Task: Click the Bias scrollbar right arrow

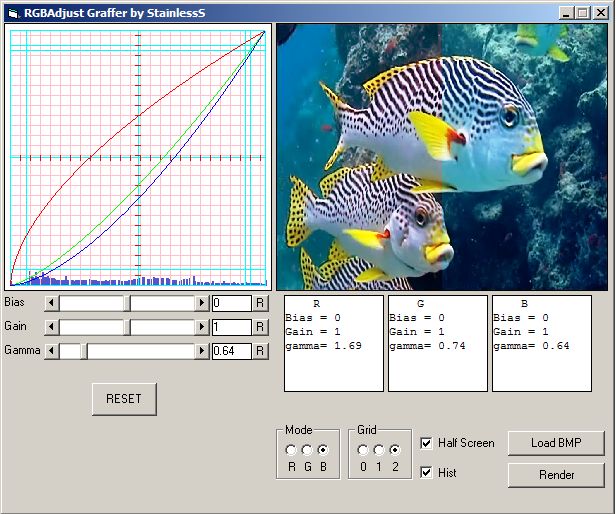Action: [202, 303]
